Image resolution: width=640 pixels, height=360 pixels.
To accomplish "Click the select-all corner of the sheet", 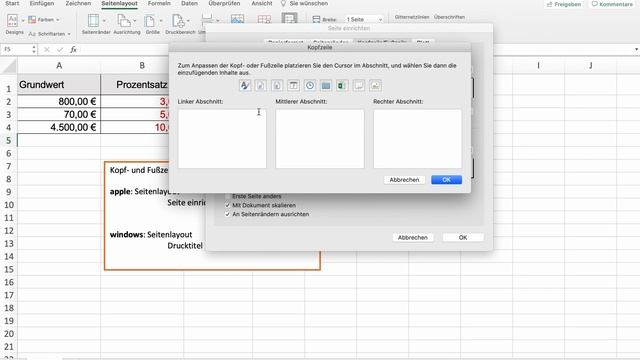I will point(9,66).
